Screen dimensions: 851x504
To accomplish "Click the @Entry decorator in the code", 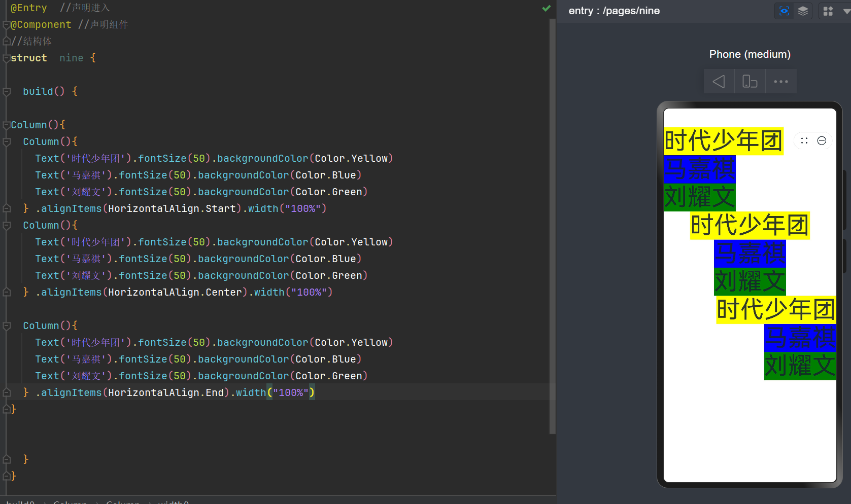I will pyautogui.click(x=29, y=8).
